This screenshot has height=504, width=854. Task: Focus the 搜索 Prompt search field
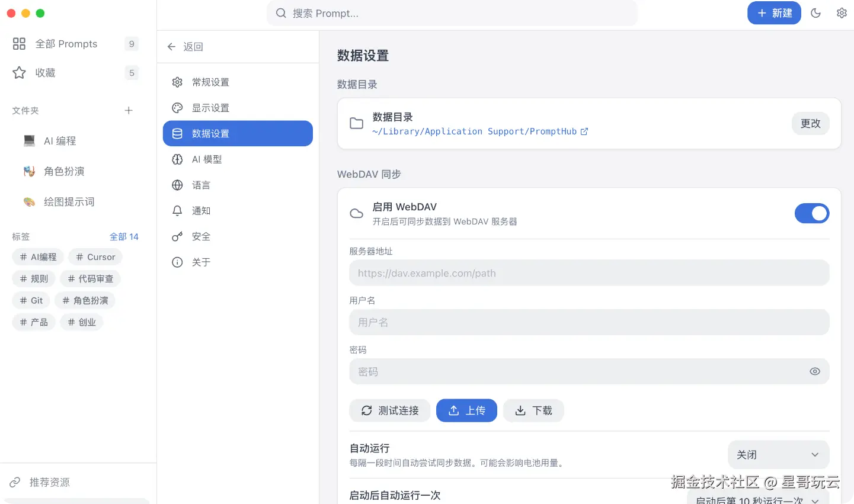(x=452, y=13)
